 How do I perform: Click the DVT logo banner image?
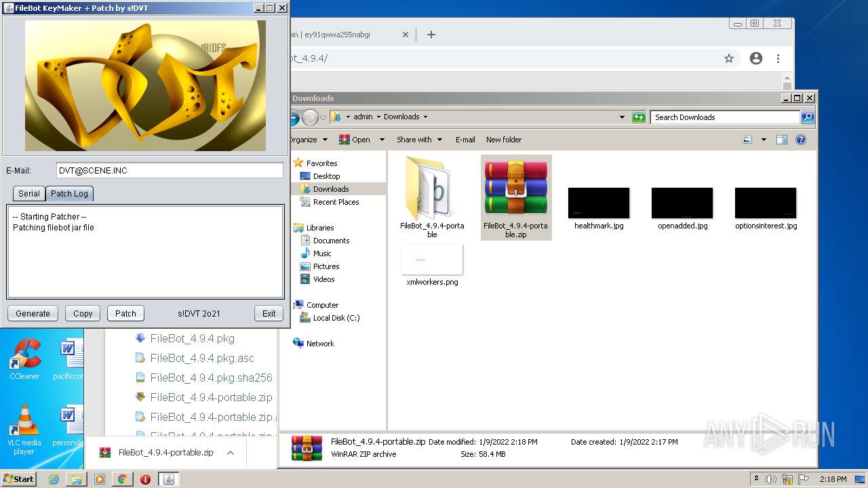[145, 85]
